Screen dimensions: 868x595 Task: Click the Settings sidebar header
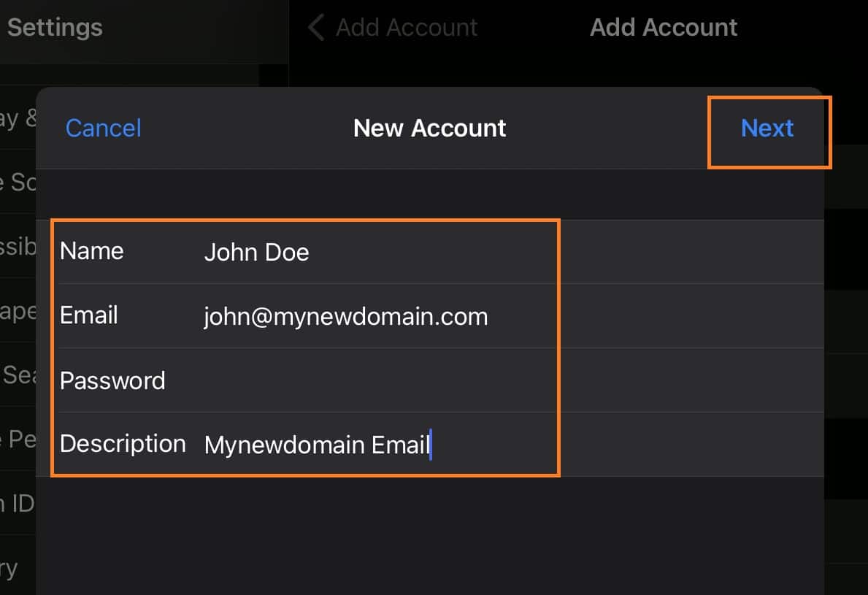55,28
